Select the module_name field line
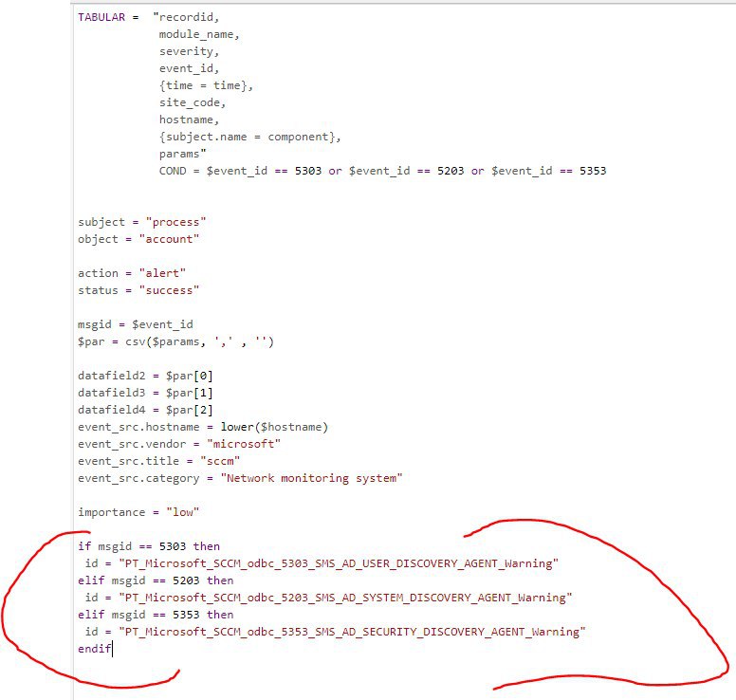The image size is (736, 700). (199, 35)
